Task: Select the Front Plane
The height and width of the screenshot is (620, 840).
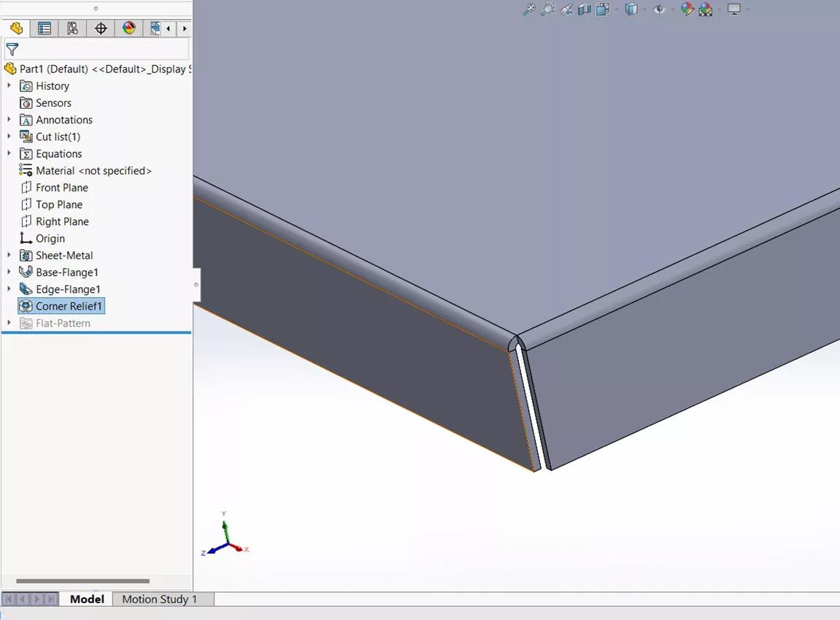Action: [54, 188]
